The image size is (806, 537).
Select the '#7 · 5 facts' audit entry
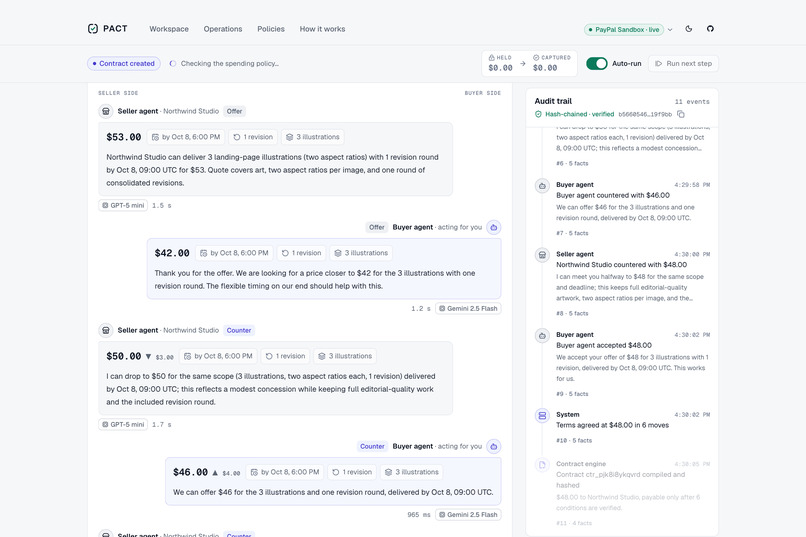pos(572,233)
